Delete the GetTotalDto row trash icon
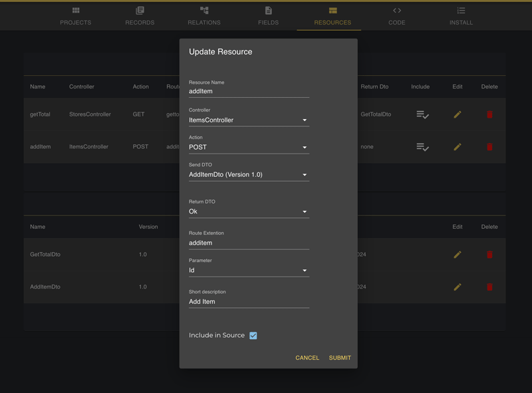The width and height of the screenshot is (532, 393). pos(489,255)
